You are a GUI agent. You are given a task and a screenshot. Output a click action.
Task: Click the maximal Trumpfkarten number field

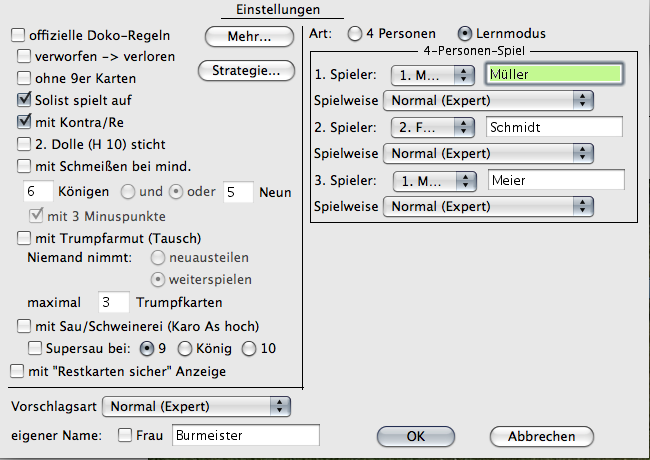click(x=114, y=302)
